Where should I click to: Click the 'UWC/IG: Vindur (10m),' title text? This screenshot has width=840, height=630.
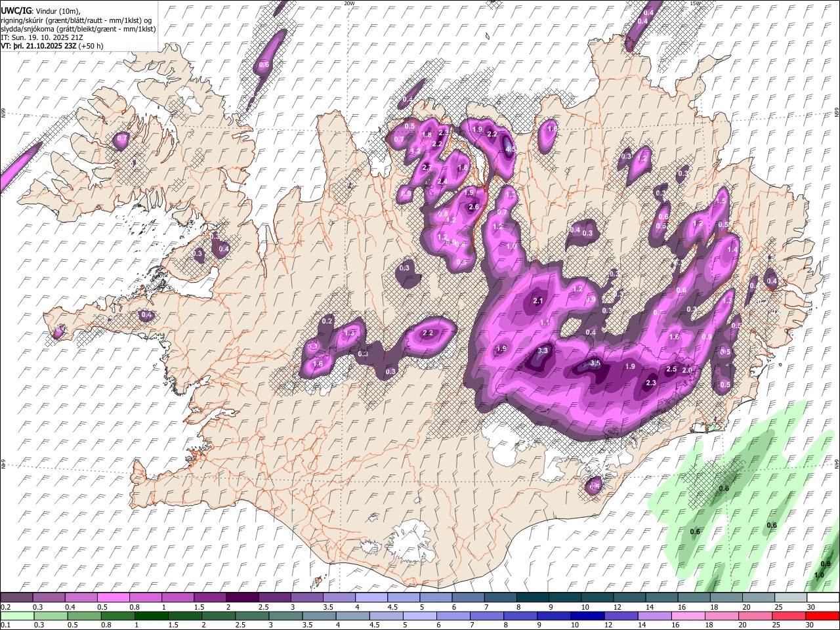coord(41,11)
